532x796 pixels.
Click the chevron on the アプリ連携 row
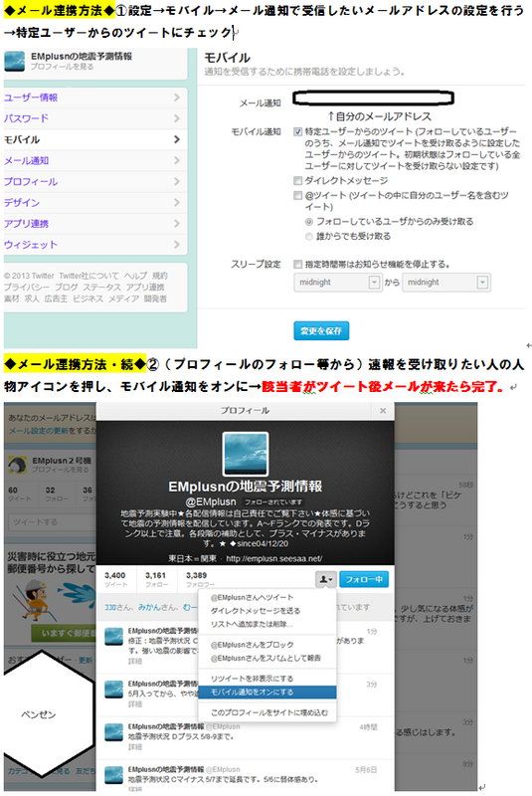coord(176,223)
